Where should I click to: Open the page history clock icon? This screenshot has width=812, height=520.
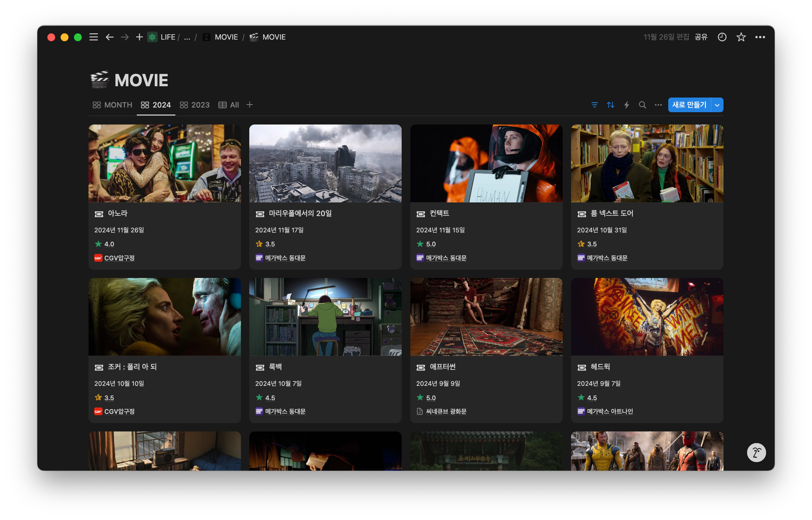(x=721, y=37)
